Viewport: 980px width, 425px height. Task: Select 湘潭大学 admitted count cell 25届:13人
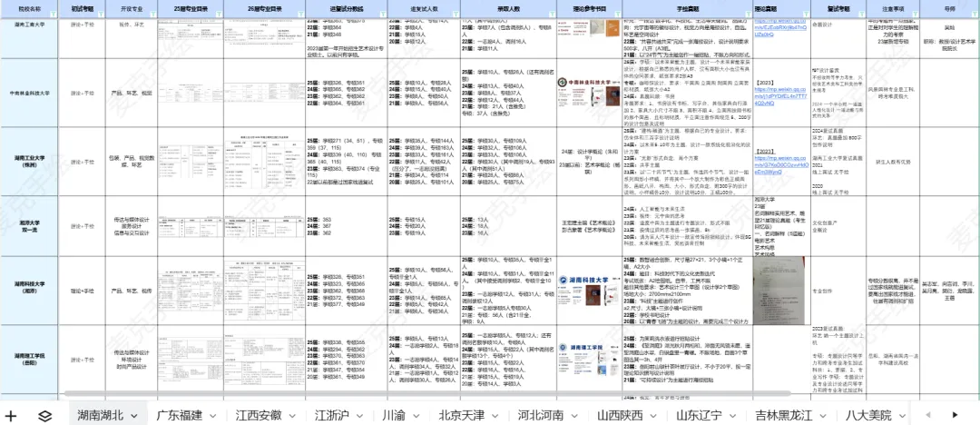tap(509, 225)
